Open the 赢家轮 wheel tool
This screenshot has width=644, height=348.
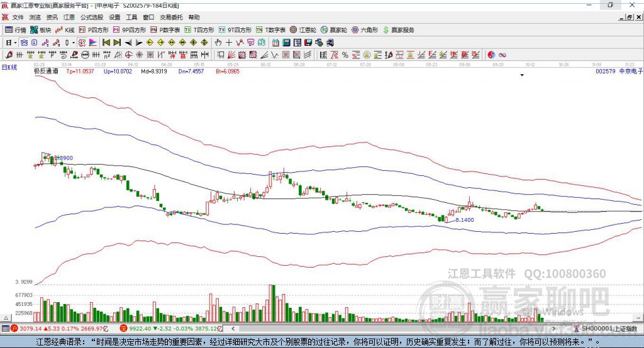click(334, 30)
